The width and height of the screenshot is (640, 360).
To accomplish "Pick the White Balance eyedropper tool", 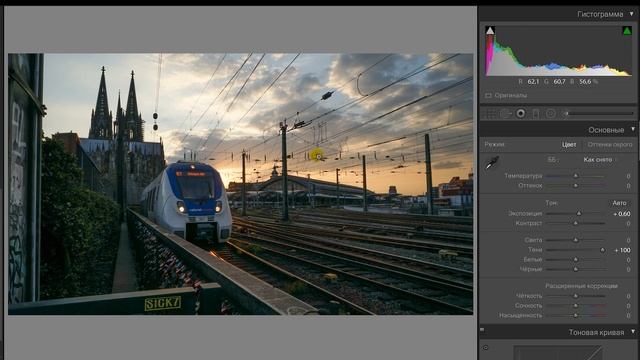I will [492, 162].
